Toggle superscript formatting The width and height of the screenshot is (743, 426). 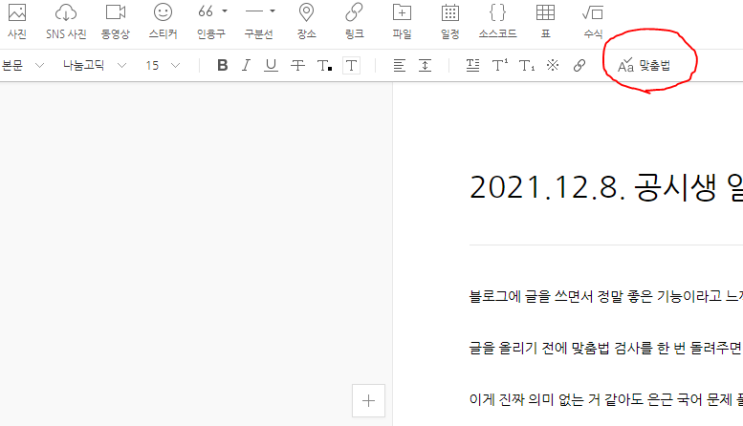tap(500, 65)
